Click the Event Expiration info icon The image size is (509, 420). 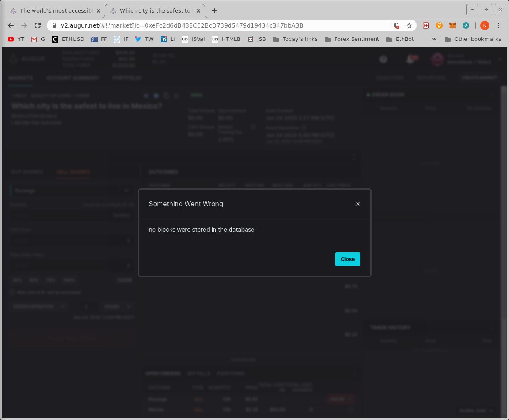tap(304, 127)
